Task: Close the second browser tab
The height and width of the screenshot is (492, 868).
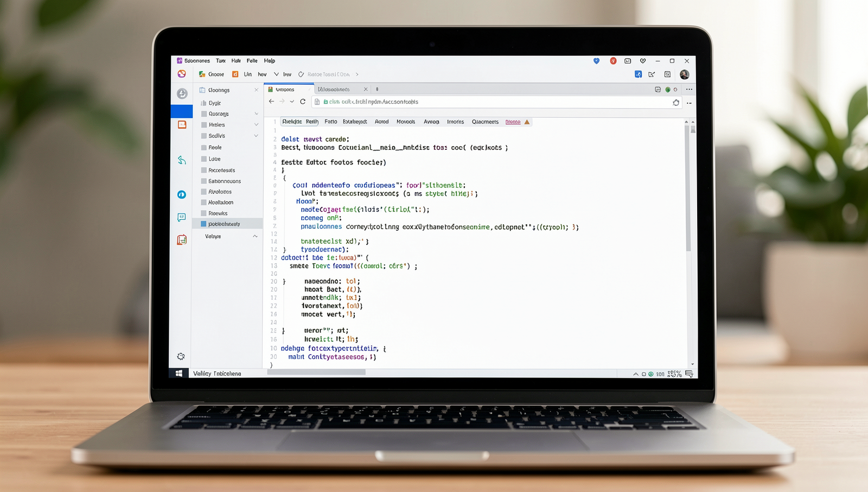Action: click(366, 89)
